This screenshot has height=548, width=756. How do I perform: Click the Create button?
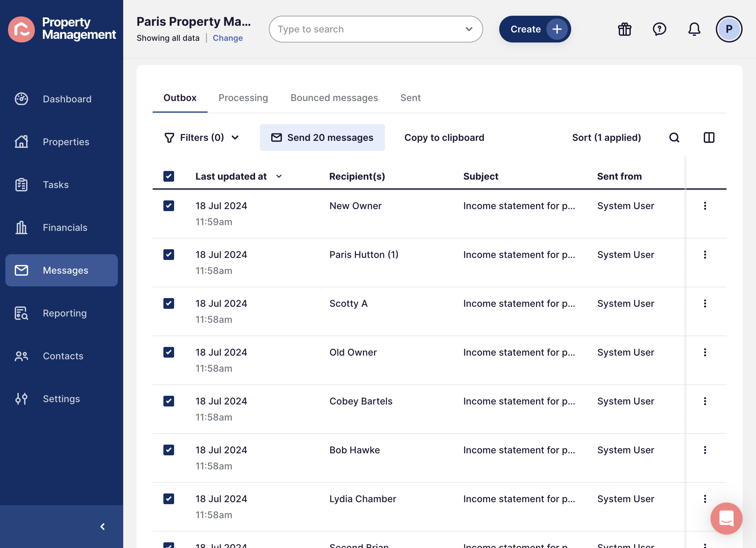pyautogui.click(x=535, y=29)
